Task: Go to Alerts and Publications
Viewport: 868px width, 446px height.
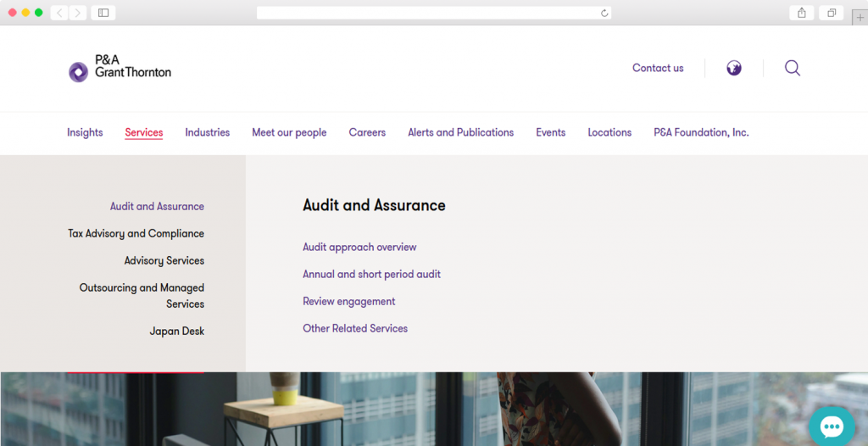Action: 460,132
